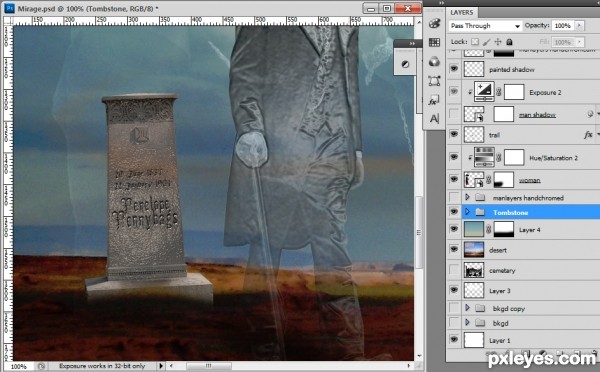Click the Layer 4 image thumbnail
The image size is (600, 372).
click(474, 229)
